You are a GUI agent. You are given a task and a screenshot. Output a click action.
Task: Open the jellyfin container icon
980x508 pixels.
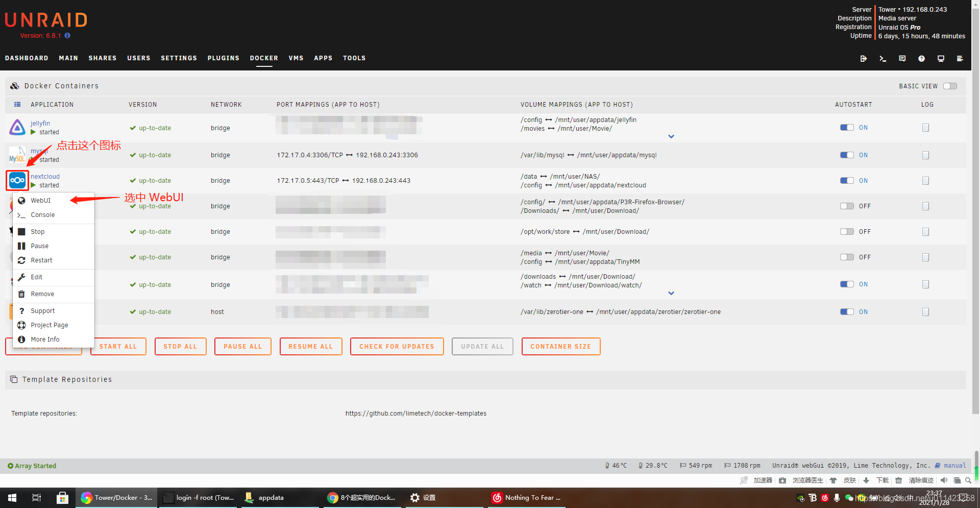coord(17,127)
